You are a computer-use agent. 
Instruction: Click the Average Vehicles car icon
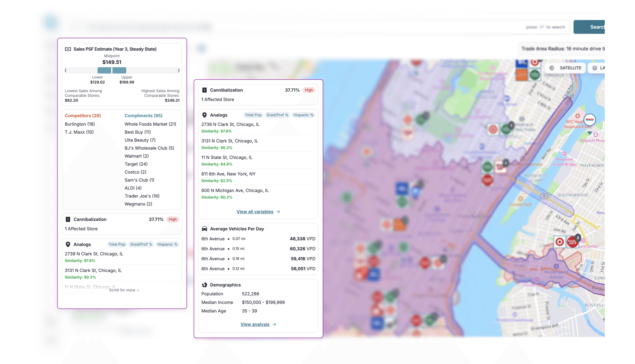tap(204, 229)
